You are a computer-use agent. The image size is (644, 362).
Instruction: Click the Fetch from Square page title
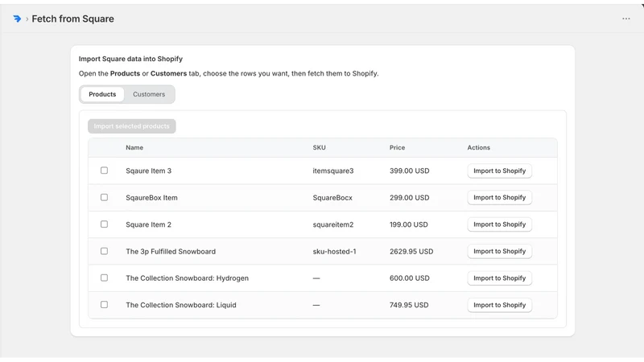pos(72,19)
